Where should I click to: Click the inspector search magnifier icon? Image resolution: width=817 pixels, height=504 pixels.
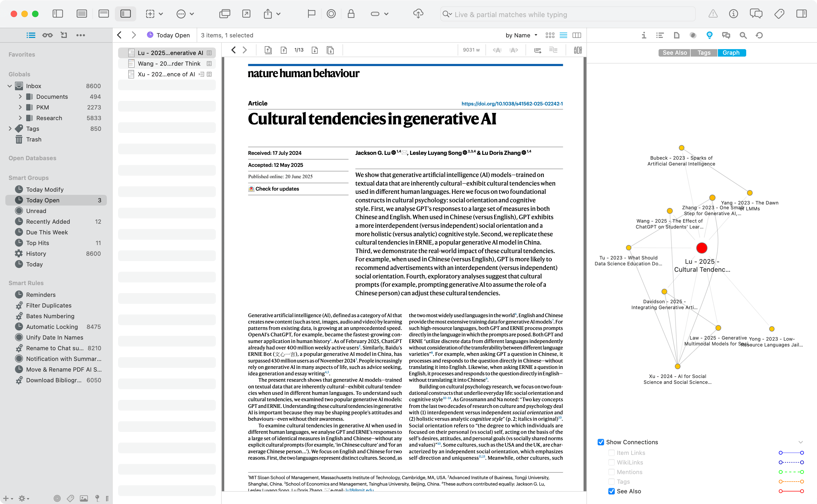(x=743, y=35)
